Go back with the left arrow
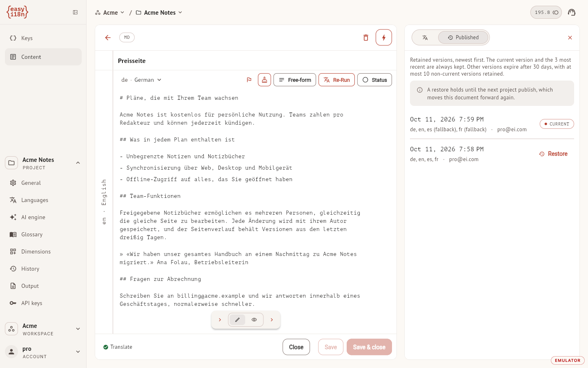 click(x=108, y=38)
